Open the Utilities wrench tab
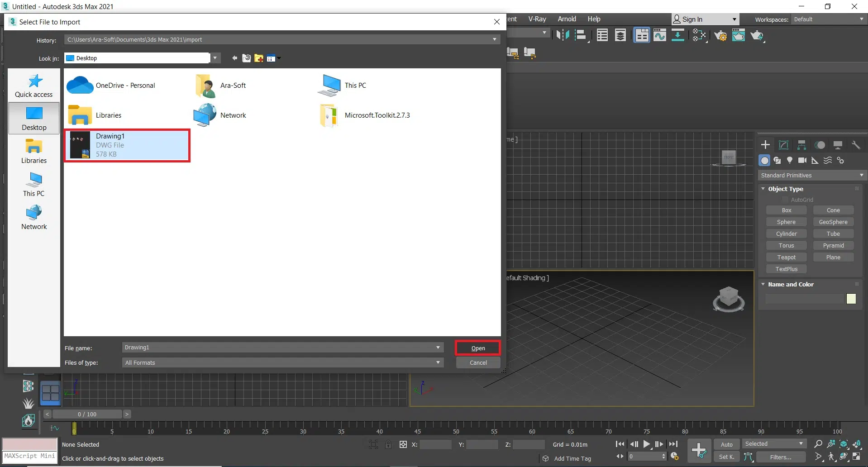The width and height of the screenshot is (868, 467). pyautogui.click(x=855, y=145)
